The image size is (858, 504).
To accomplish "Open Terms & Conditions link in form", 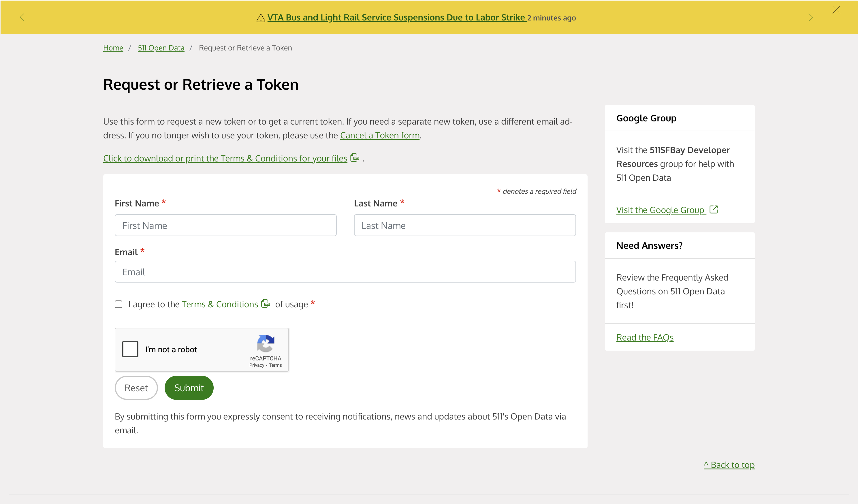I will [x=220, y=304].
